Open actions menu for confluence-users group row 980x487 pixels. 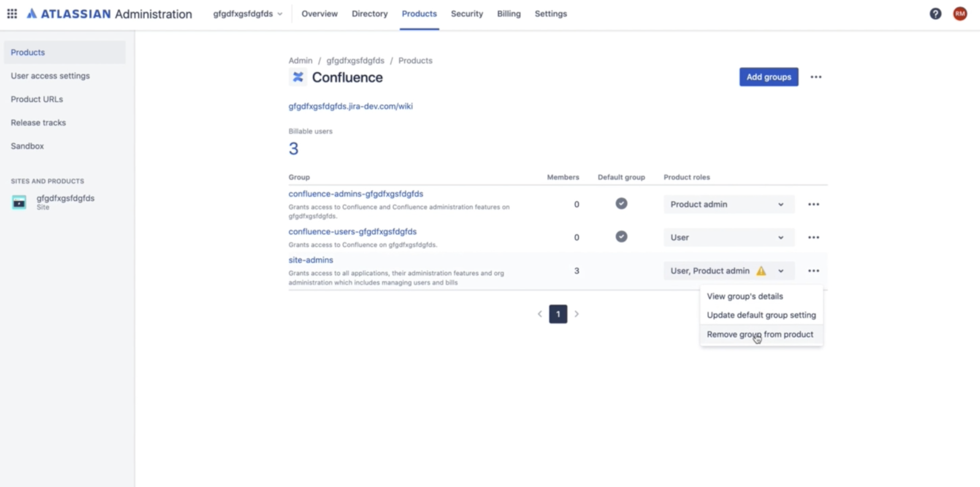[x=814, y=237]
